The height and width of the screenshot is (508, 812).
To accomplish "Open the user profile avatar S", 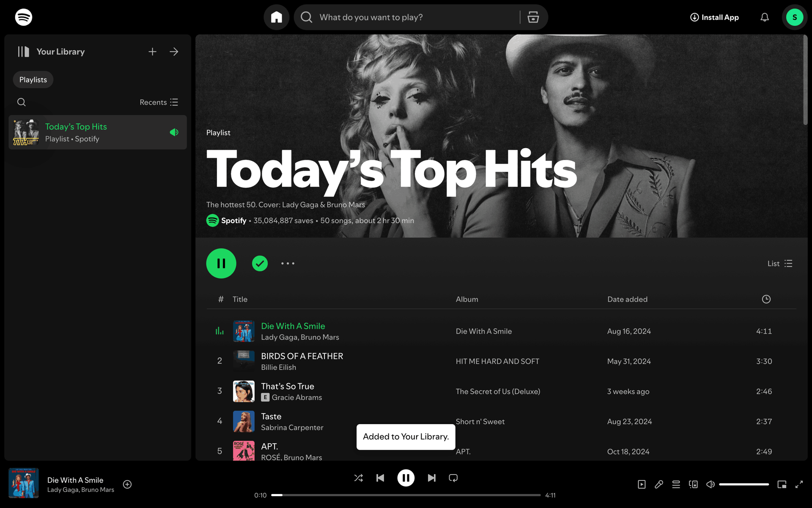I will coord(795,17).
